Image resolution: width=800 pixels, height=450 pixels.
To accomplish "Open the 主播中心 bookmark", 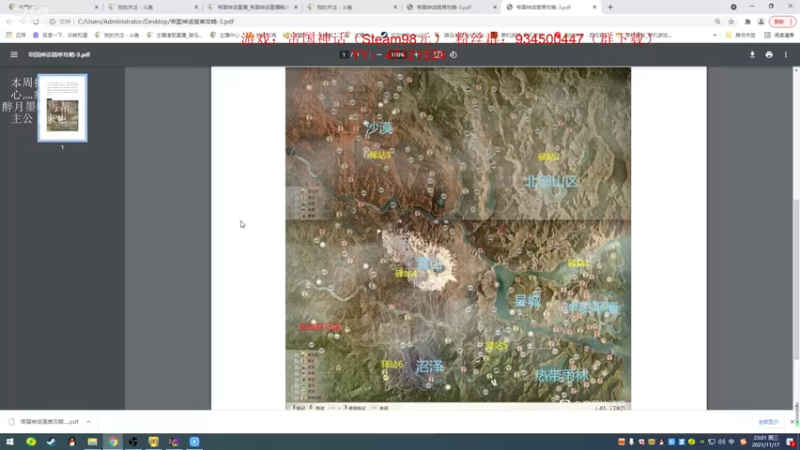I will pyautogui.click(x=224, y=35).
